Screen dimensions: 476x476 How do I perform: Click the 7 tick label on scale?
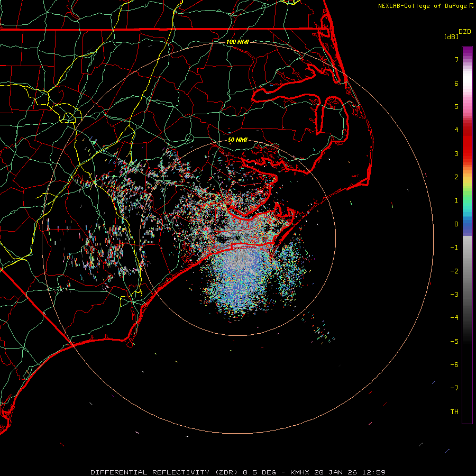coord(456,59)
